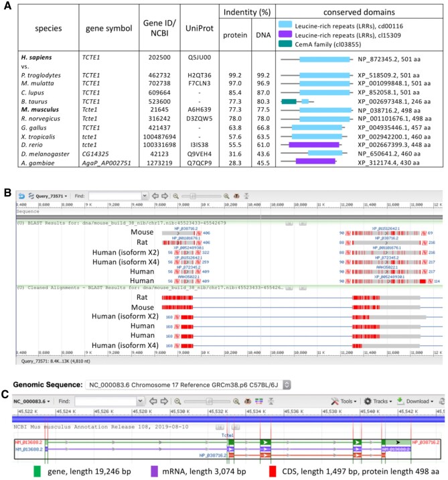Open the Query_73571 sequence dropdown
The width and height of the screenshot is (448, 480).
pyautogui.click(x=52, y=196)
